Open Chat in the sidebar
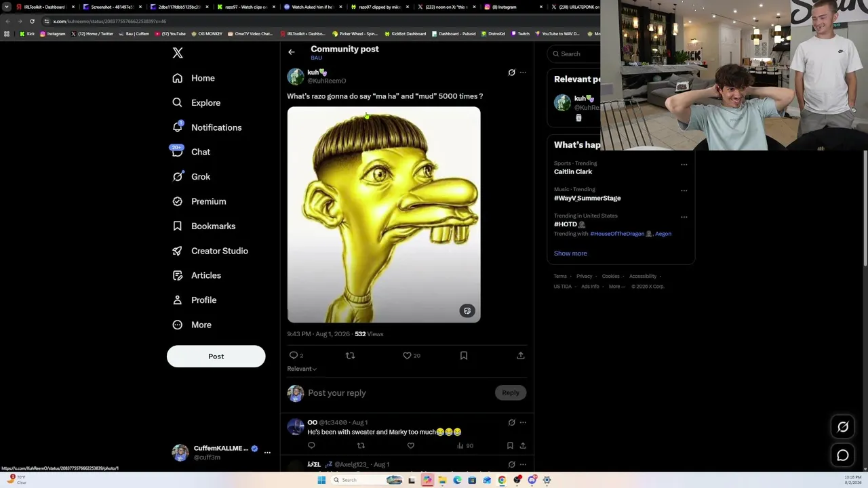 [x=191, y=152]
